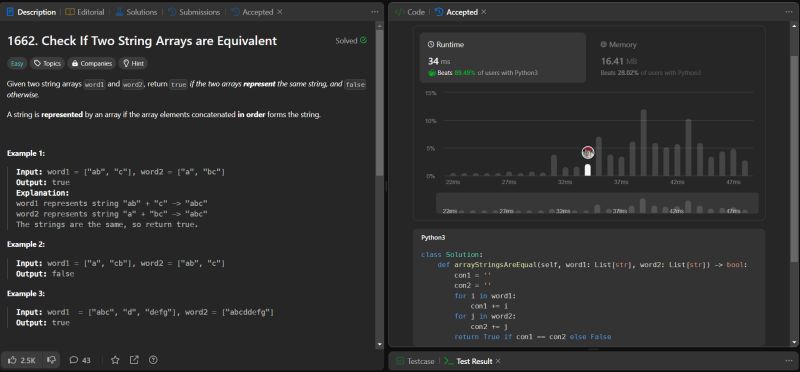Screen dimensions: 800x372
Task: Open the comments section with 43 comments
Action: tap(80, 360)
